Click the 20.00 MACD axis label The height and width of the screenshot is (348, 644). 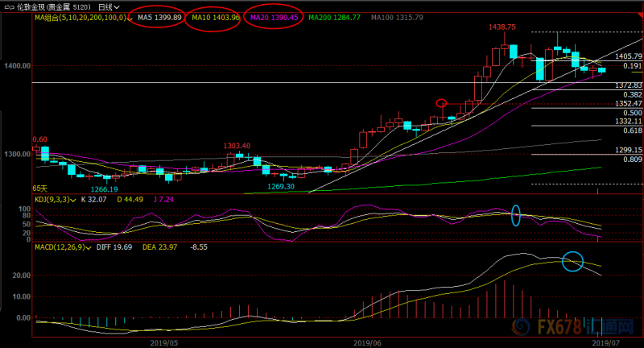(x=22, y=275)
